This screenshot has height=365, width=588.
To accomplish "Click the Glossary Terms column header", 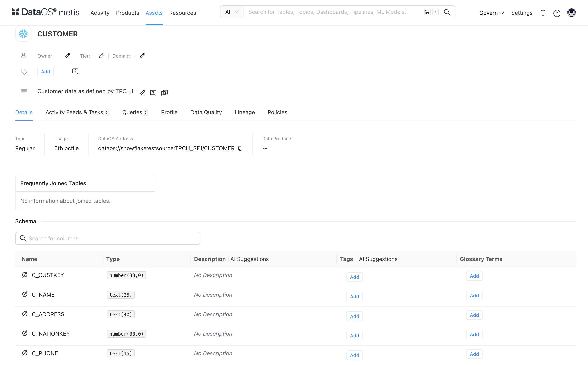I will pos(481,259).
